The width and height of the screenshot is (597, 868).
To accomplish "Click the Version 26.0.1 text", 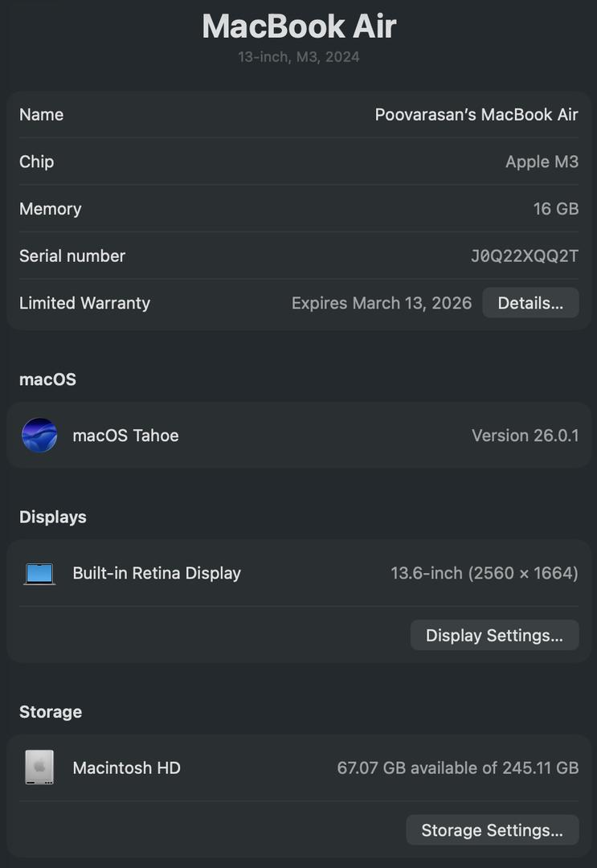I will pos(525,436).
